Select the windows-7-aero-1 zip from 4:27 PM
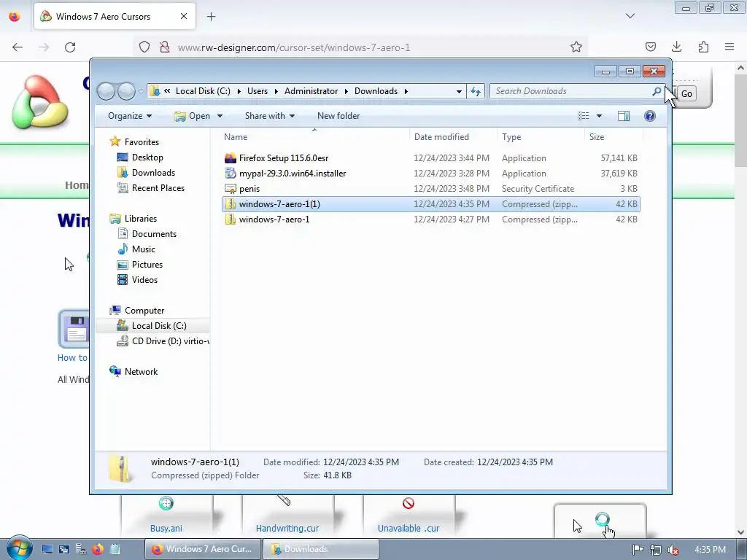Image resolution: width=747 pixels, height=560 pixels. pyautogui.click(x=430, y=219)
